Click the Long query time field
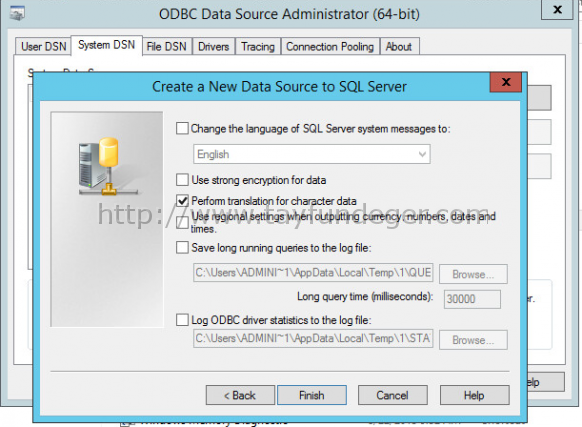This screenshot has height=427, width=582. (x=472, y=299)
